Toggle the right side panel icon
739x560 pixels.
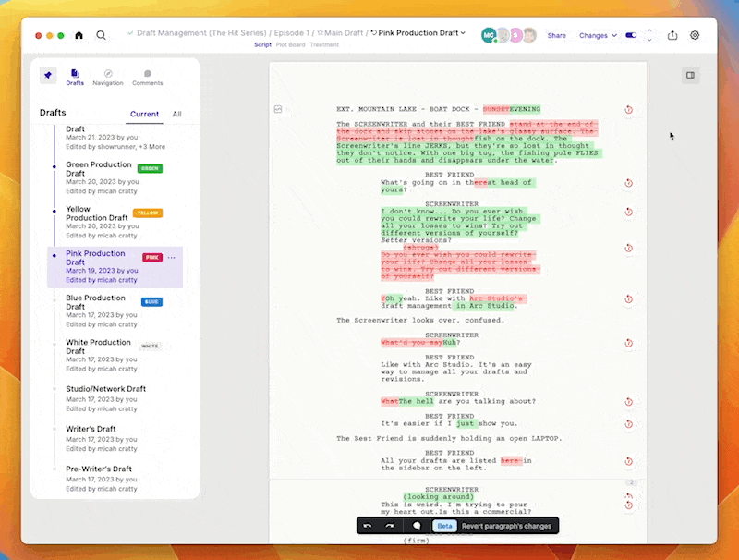coord(690,76)
